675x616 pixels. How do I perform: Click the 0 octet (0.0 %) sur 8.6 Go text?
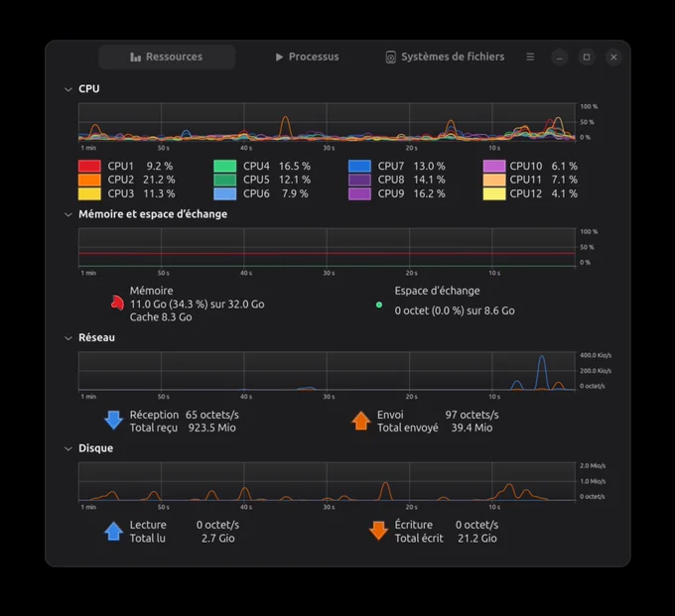point(455,310)
